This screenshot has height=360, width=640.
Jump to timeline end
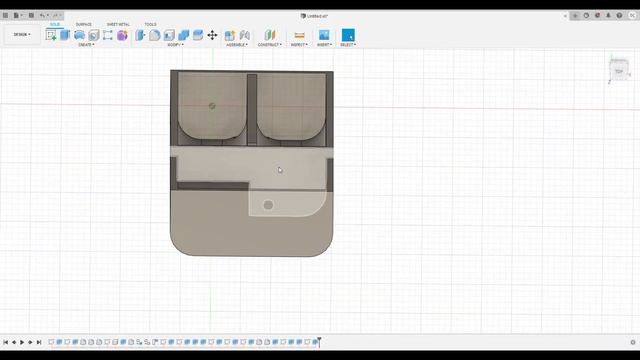click(39, 342)
